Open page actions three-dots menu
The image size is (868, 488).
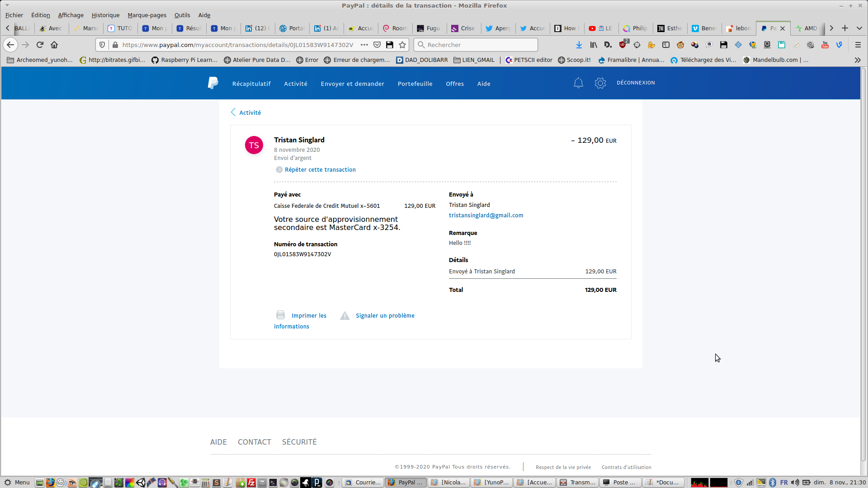[364, 45]
